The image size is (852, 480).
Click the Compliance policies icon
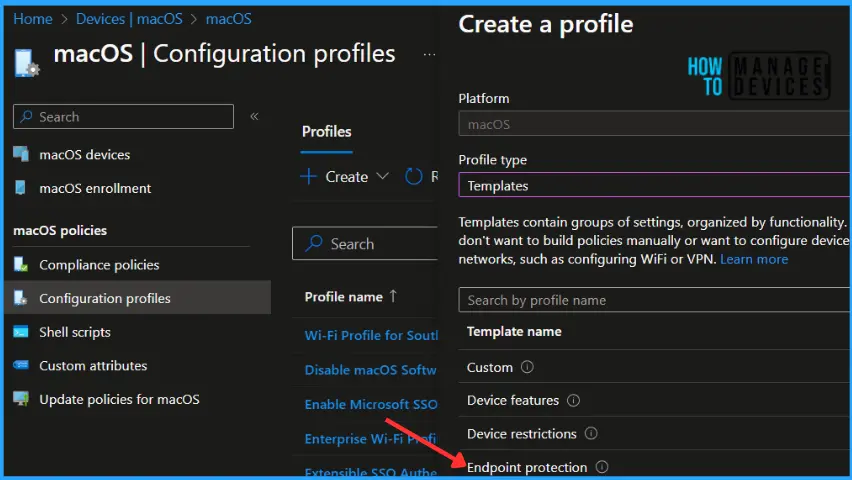point(21,265)
